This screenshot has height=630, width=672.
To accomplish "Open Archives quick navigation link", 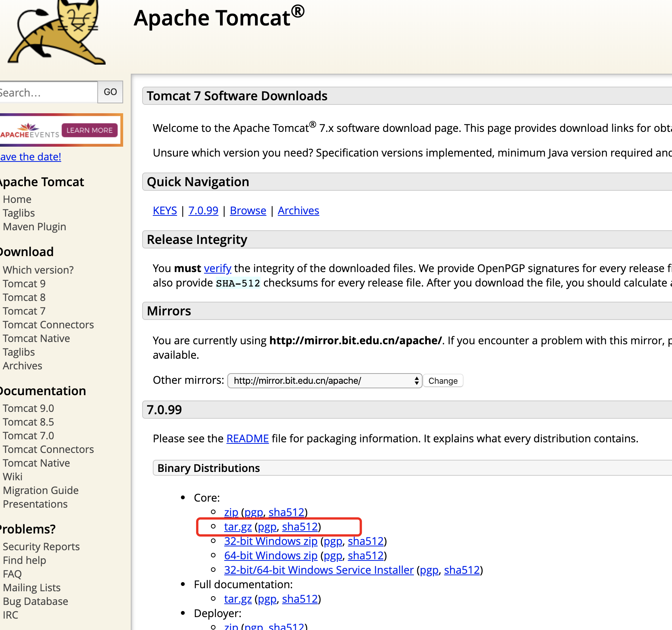I will point(298,211).
